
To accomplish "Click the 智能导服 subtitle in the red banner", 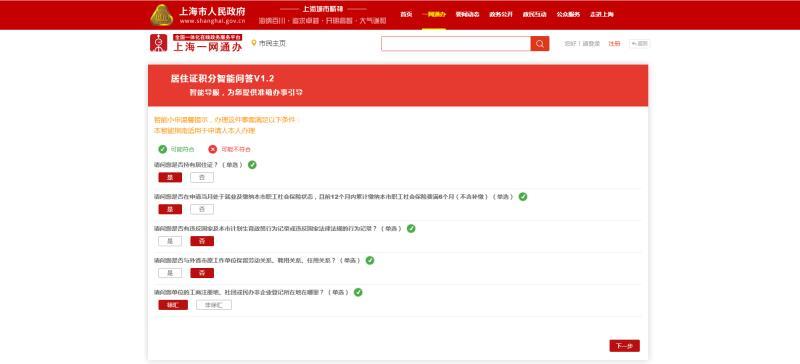I will pos(246,93).
